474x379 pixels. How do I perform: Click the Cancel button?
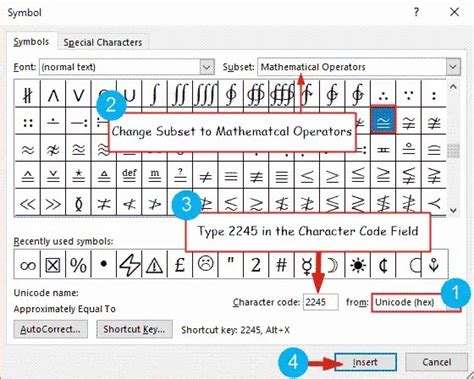436,362
